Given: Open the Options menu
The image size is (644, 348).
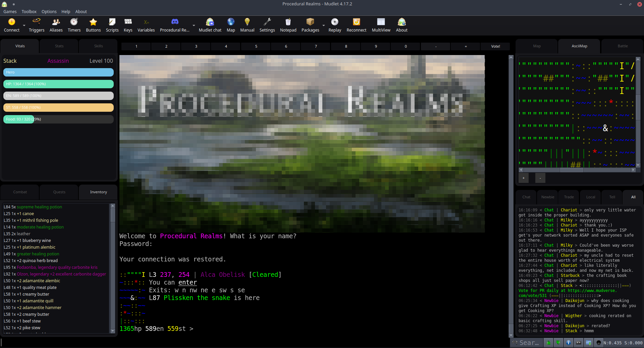Looking at the screenshot, I should tap(49, 11).
